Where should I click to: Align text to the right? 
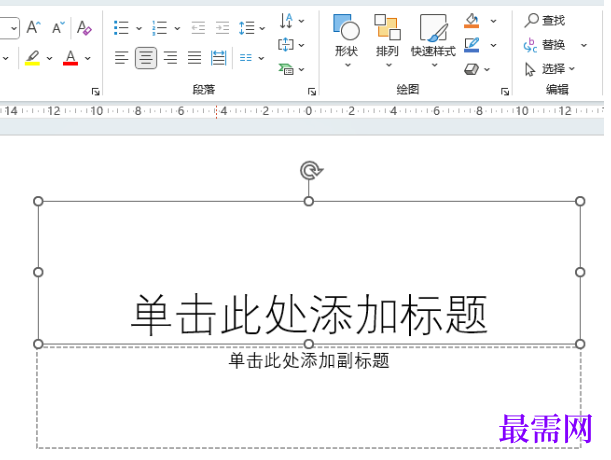[x=170, y=58]
